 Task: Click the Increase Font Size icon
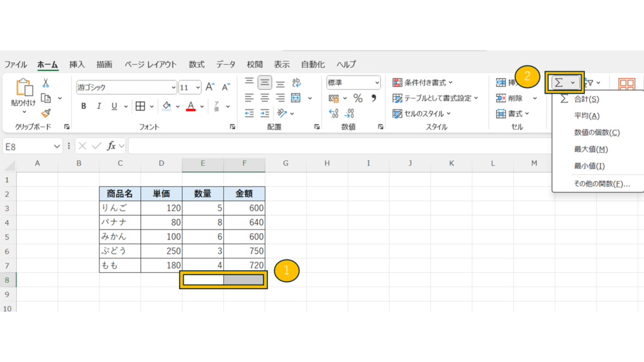point(210,87)
